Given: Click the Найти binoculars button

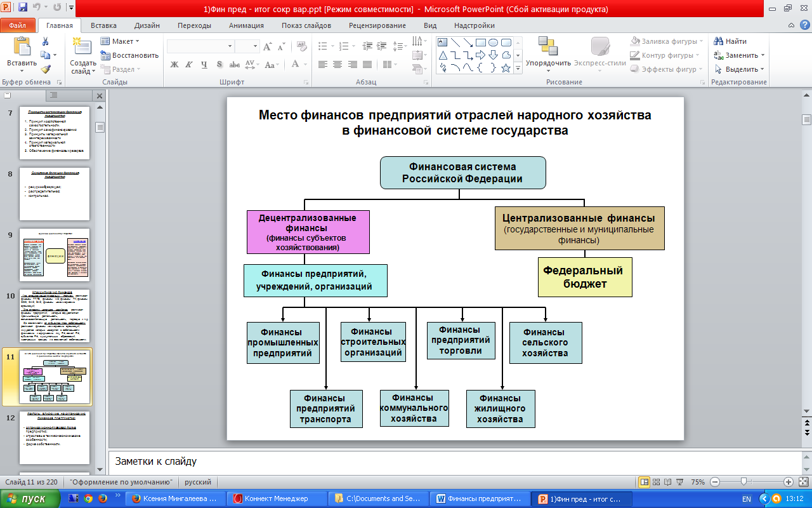Looking at the screenshot, I should point(730,41).
